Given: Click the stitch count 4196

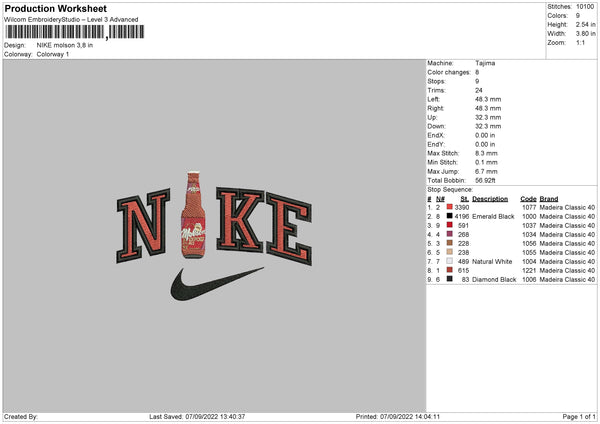Looking at the screenshot, I should click(462, 217).
